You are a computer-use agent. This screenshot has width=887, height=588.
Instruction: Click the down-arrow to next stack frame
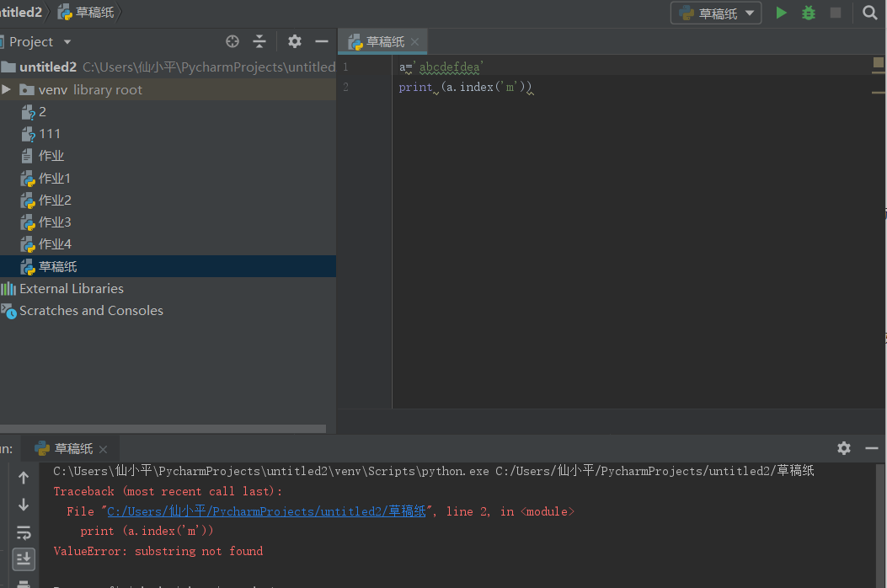pyautogui.click(x=24, y=505)
